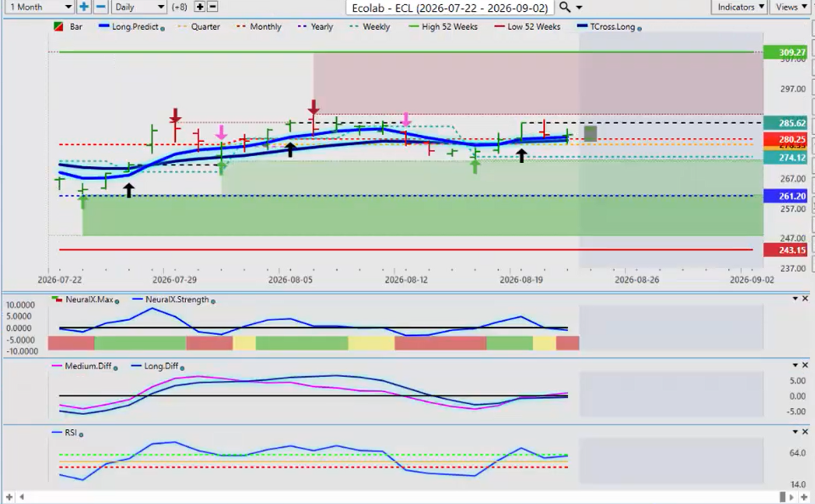Viewport: 815px width, 504px height.
Task: Toggle the TCross.Long legend entry
Action: pyautogui.click(x=606, y=26)
